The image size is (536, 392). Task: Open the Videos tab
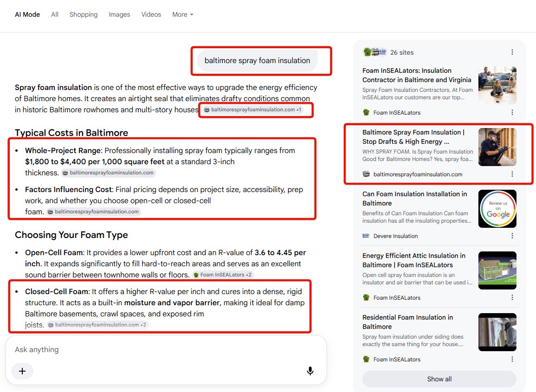tap(151, 14)
